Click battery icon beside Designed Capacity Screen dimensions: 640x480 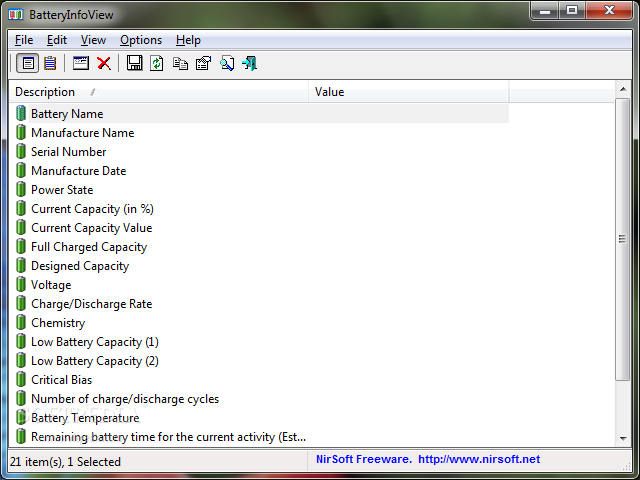click(x=21, y=266)
